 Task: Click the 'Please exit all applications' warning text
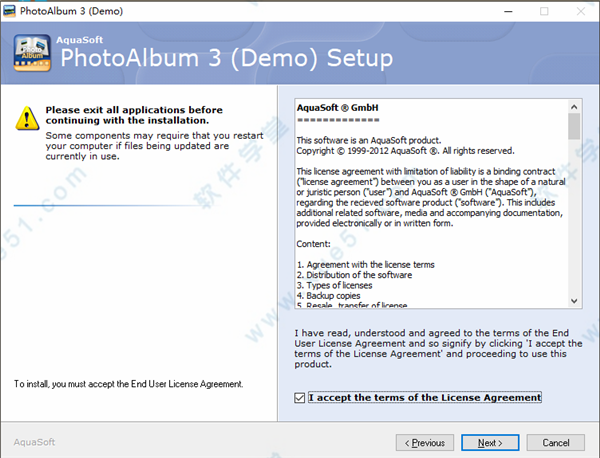tap(134, 115)
